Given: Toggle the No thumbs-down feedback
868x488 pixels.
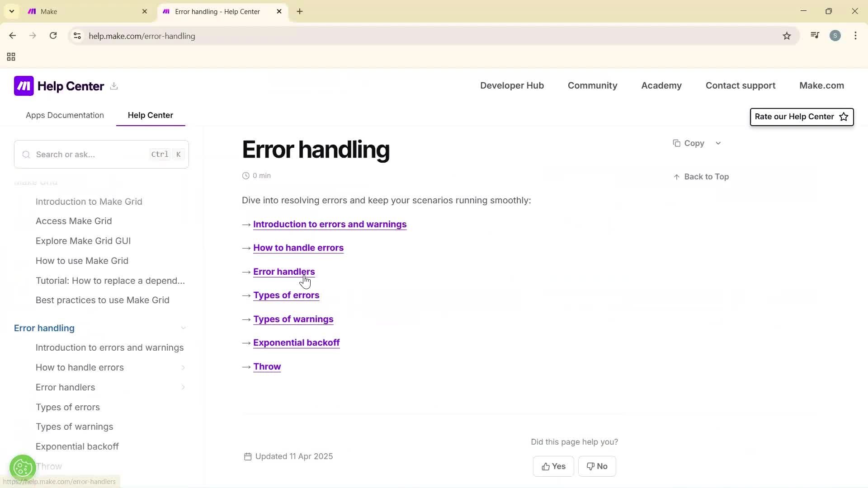Looking at the screenshot, I should [x=597, y=466].
